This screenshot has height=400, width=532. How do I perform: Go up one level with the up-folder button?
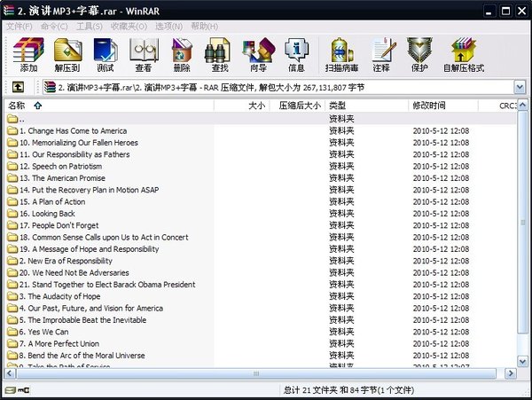(18, 88)
